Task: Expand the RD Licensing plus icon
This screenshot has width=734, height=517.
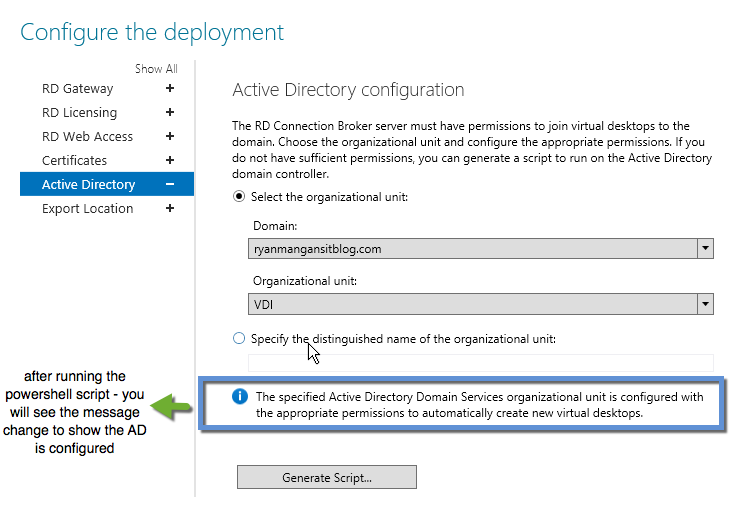Action: 170,112
